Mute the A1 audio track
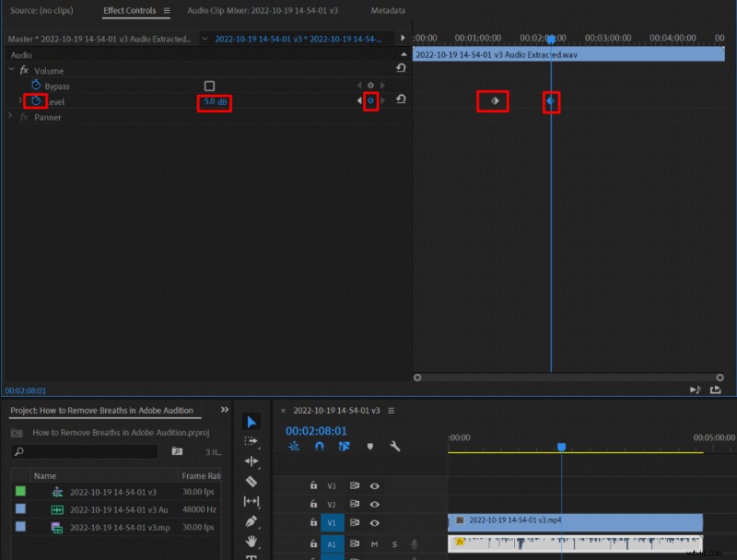 pyautogui.click(x=374, y=543)
